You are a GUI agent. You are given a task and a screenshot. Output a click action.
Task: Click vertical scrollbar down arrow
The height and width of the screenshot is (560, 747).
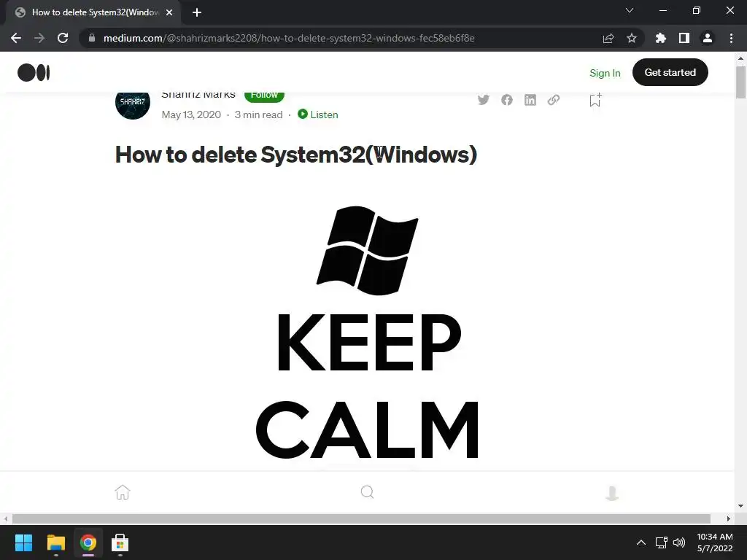pyautogui.click(x=740, y=506)
